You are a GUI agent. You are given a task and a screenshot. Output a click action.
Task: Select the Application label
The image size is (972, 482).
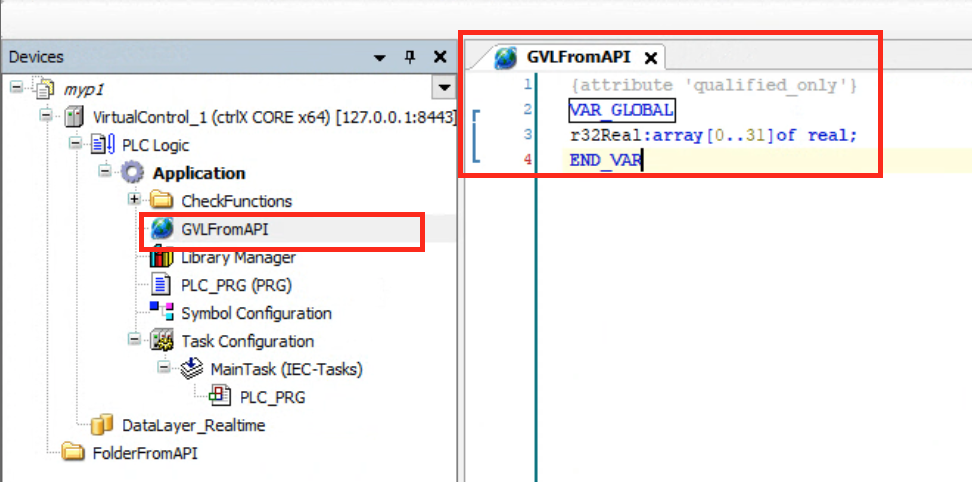[x=199, y=173]
